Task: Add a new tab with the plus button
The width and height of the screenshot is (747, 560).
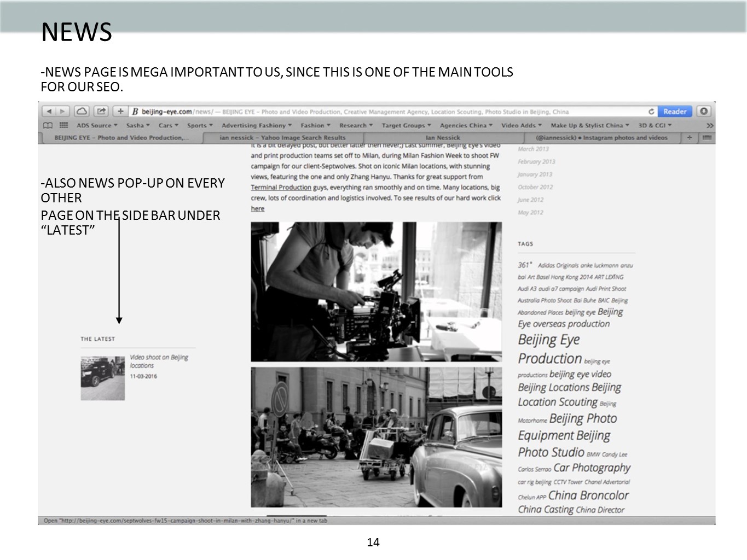Action: pyautogui.click(x=689, y=138)
